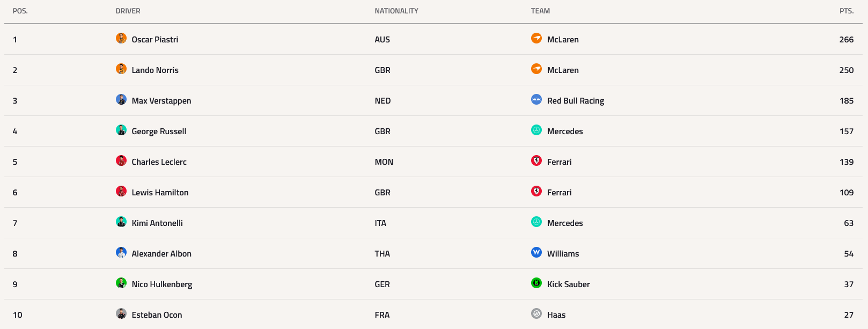This screenshot has width=868, height=329.
Task: Click George Russell's Mercedes team logo
Action: [x=536, y=130]
